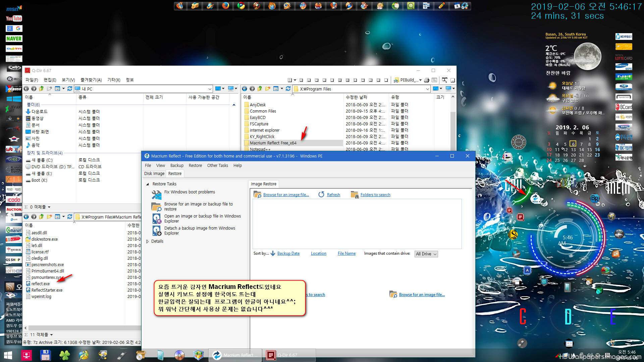Click the pencil icon in top dock
This screenshot has width=644, height=362.
click(442, 6)
